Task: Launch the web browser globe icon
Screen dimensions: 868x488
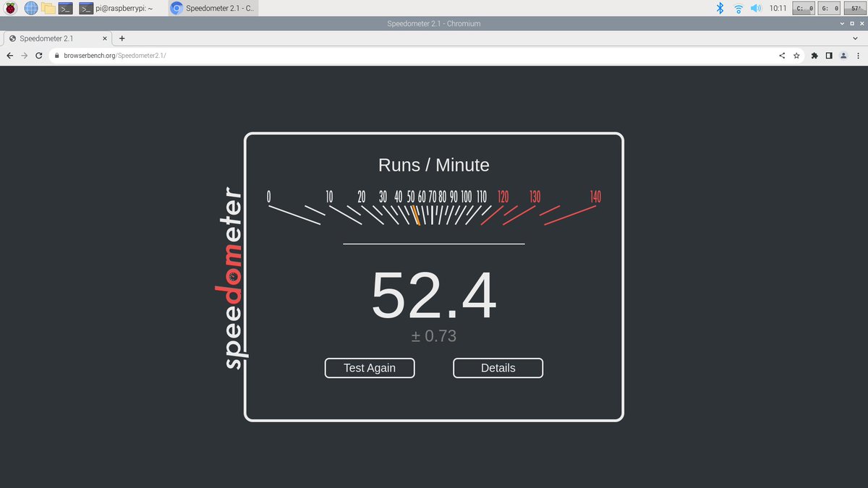Action: pyautogui.click(x=31, y=9)
